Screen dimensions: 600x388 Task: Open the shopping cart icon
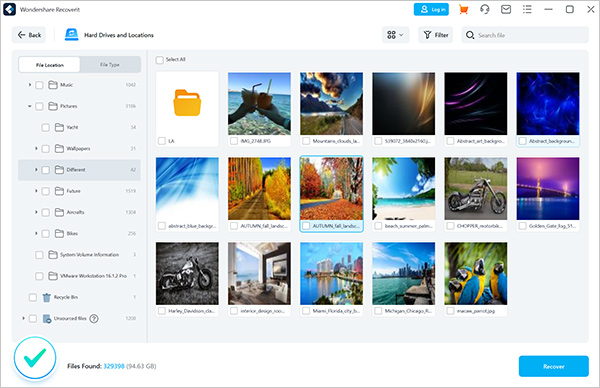pyautogui.click(x=463, y=10)
